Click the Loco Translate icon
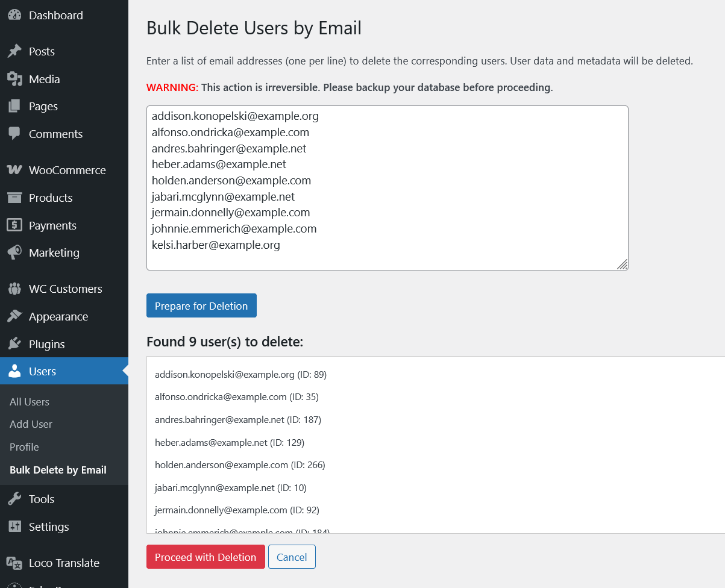 14,563
